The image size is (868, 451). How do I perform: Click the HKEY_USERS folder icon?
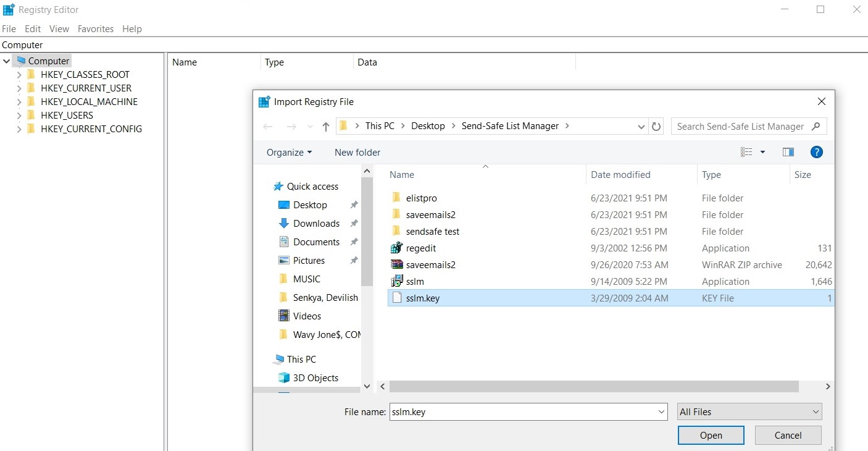[31, 115]
